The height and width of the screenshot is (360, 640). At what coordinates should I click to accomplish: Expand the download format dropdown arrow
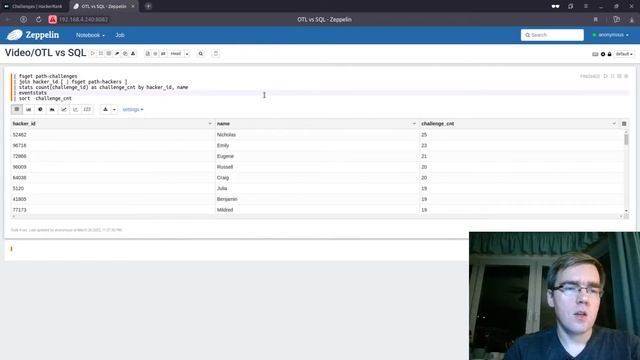[114, 109]
